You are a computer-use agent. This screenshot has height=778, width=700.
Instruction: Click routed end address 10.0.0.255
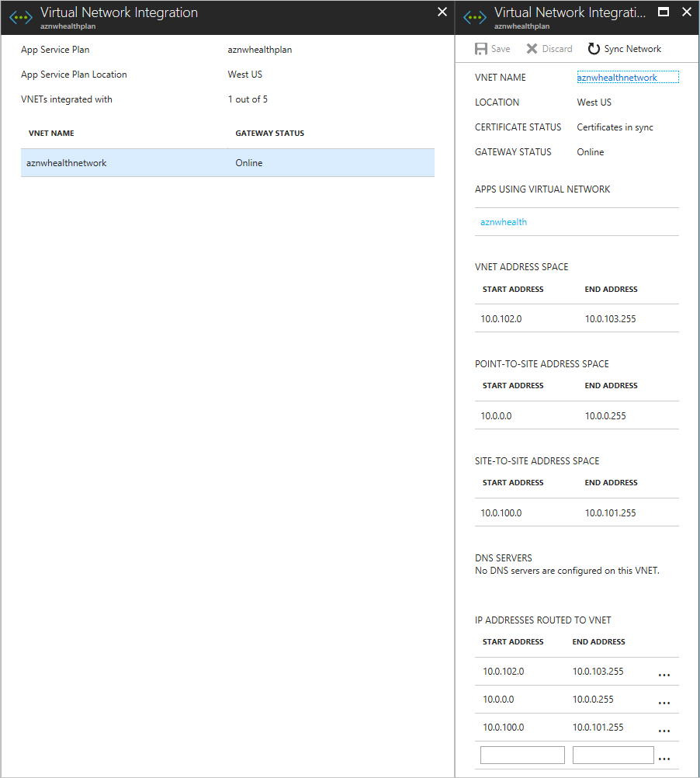[x=593, y=699]
